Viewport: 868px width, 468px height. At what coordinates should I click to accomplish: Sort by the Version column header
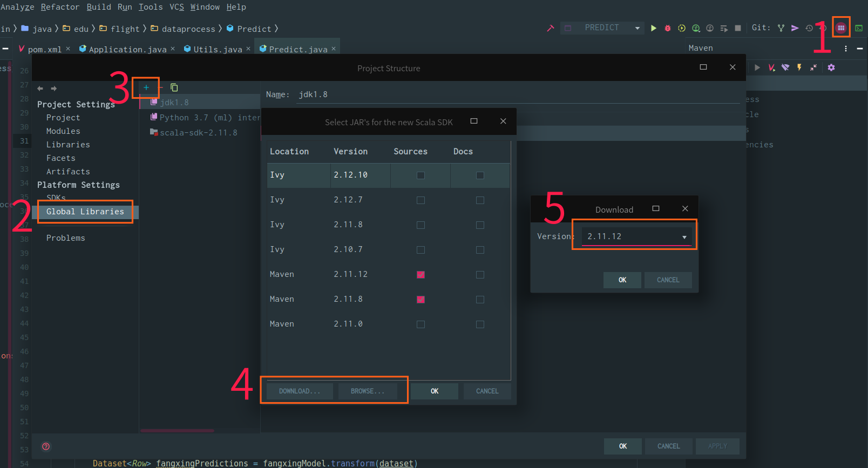point(350,152)
